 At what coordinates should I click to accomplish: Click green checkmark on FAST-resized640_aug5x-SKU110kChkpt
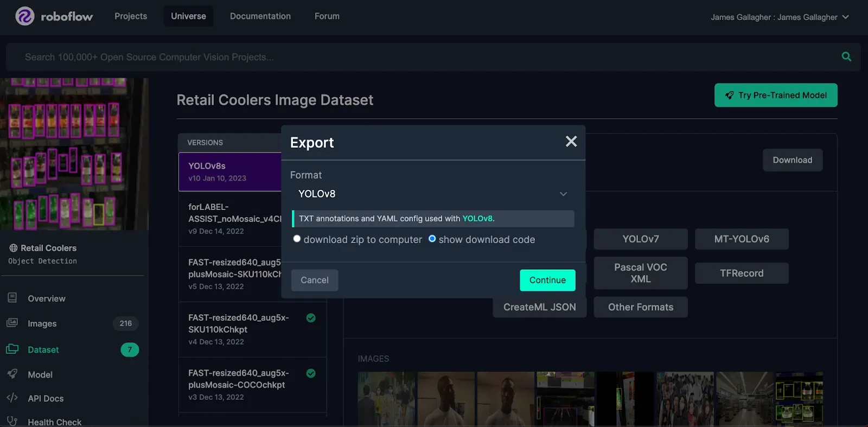pos(311,318)
